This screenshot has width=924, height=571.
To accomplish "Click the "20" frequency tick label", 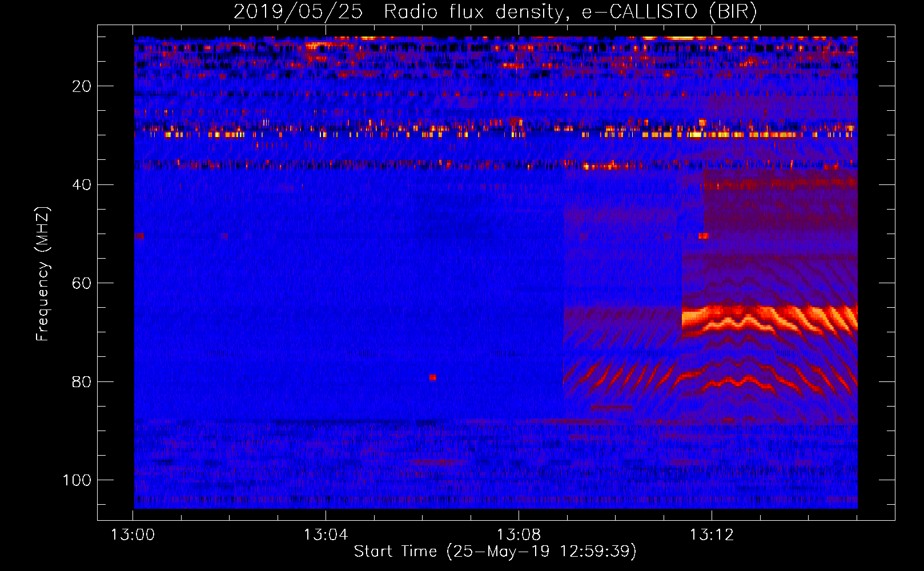I will [82, 86].
